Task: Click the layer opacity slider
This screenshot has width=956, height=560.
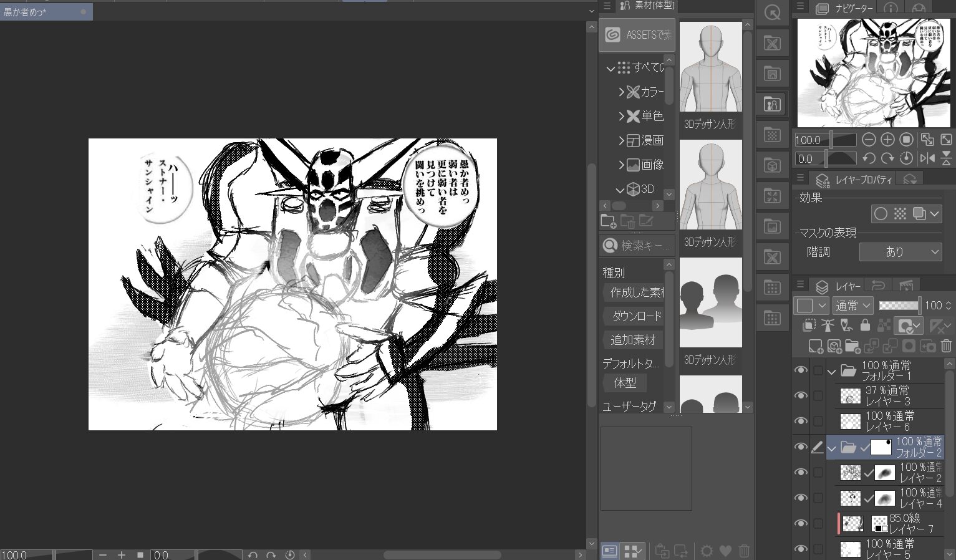Action: 899,306
